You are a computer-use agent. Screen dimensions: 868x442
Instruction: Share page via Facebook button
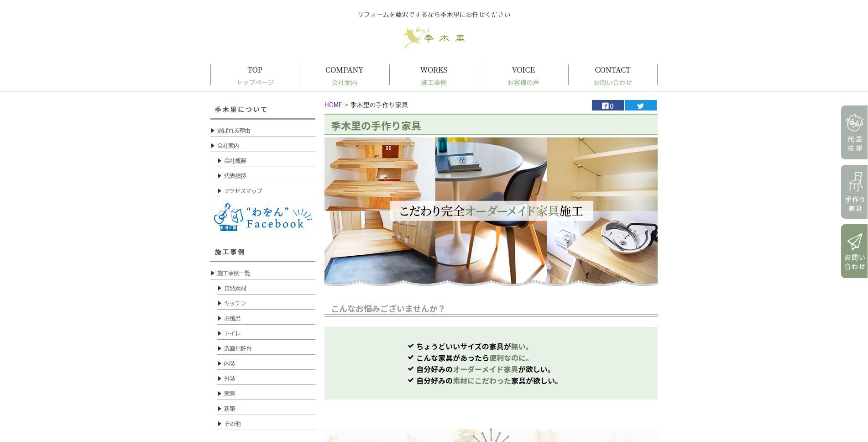(x=607, y=105)
